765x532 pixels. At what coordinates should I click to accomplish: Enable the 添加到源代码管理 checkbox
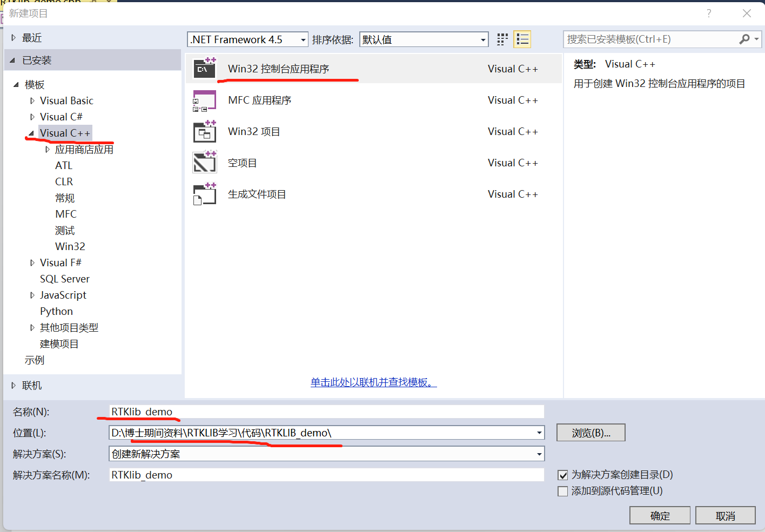tap(562, 491)
